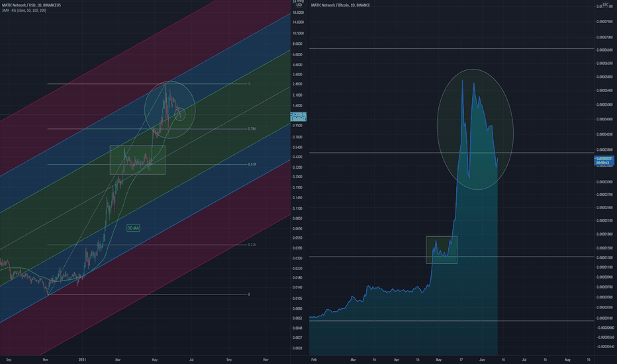Click the -0.00000440 label on BTC axis
Viewport: 617px width, 364px height.
coord(604,347)
